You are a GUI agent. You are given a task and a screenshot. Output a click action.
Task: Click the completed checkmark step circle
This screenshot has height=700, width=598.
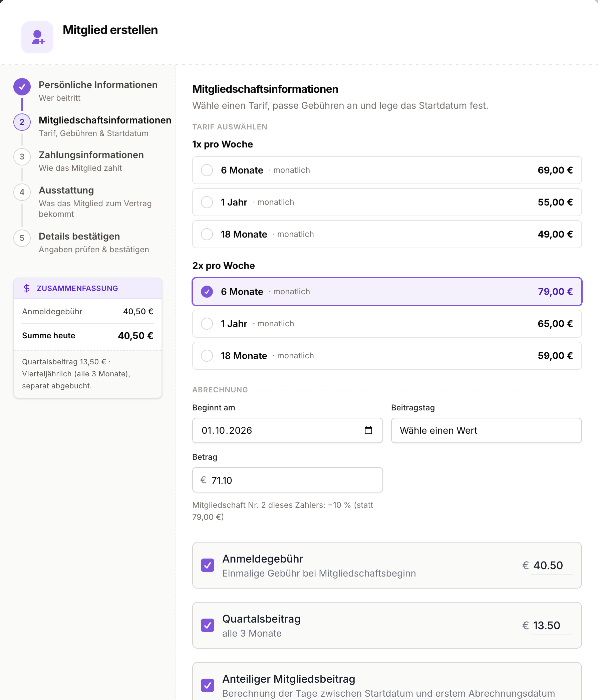(x=22, y=87)
